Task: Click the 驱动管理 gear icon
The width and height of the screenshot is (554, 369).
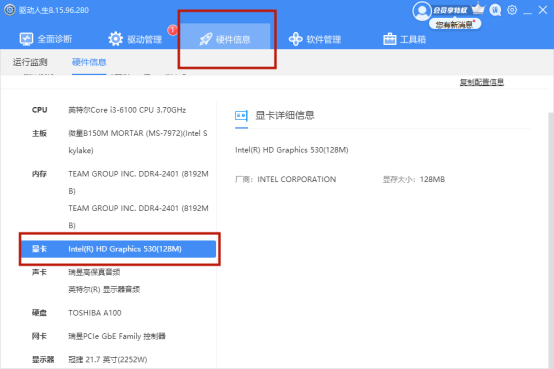Action: (x=115, y=39)
